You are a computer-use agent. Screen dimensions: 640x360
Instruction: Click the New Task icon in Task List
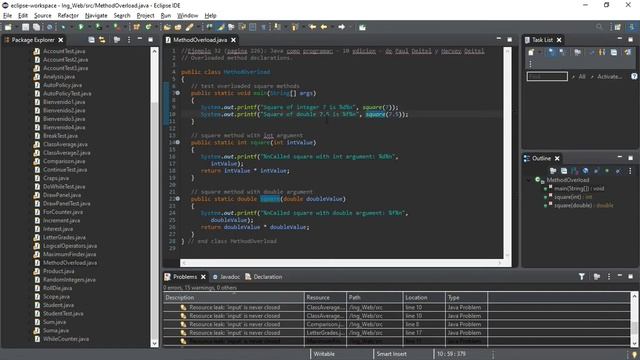[531, 52]
